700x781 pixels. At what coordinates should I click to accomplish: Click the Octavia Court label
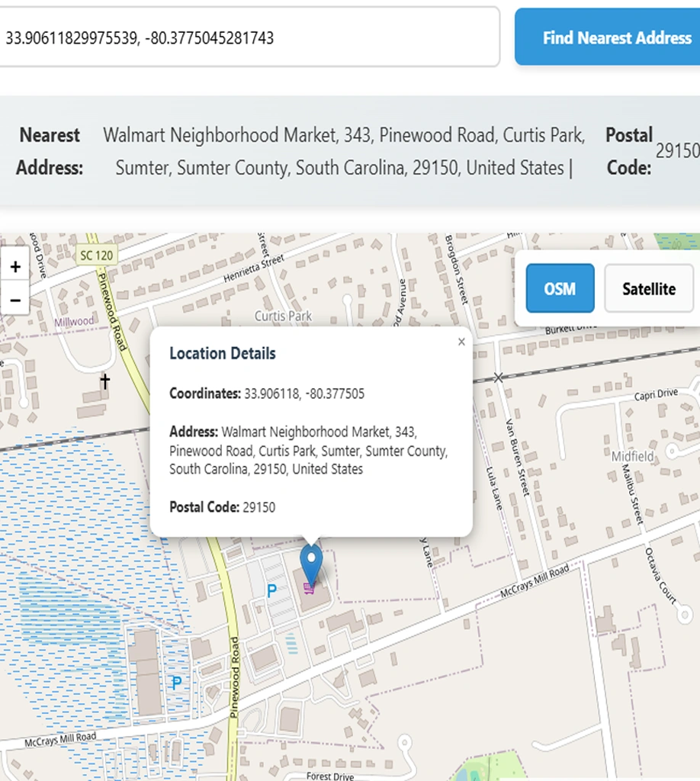click(x=661, y=576)
